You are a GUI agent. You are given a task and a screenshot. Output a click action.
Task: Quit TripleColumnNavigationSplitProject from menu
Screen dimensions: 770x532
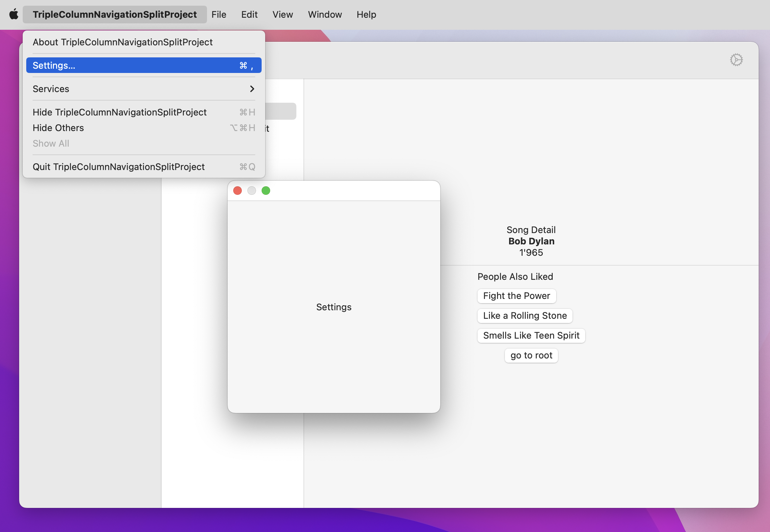pos(119,167)
